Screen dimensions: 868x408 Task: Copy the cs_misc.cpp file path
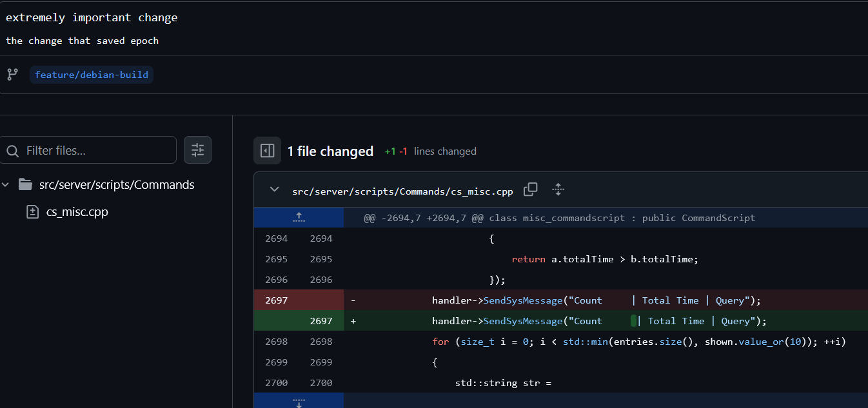[531, 189]
